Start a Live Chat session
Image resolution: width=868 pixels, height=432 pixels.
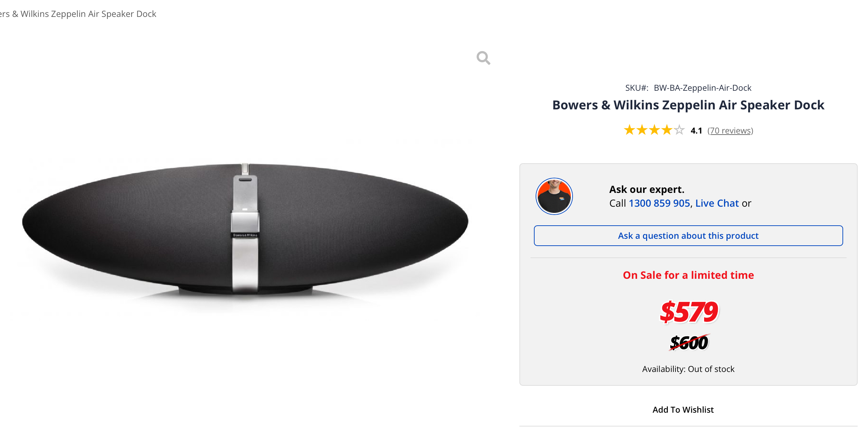click(x=717, y=203)
